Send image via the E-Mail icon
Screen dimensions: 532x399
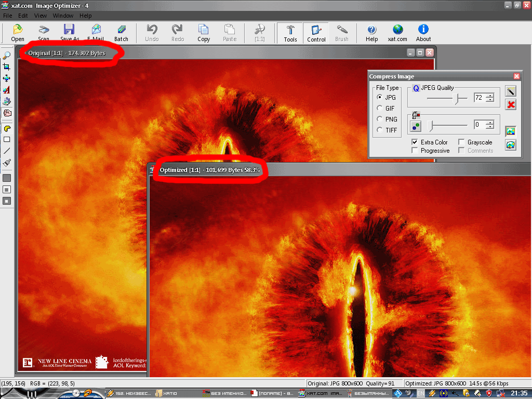[x=96, y=33]
